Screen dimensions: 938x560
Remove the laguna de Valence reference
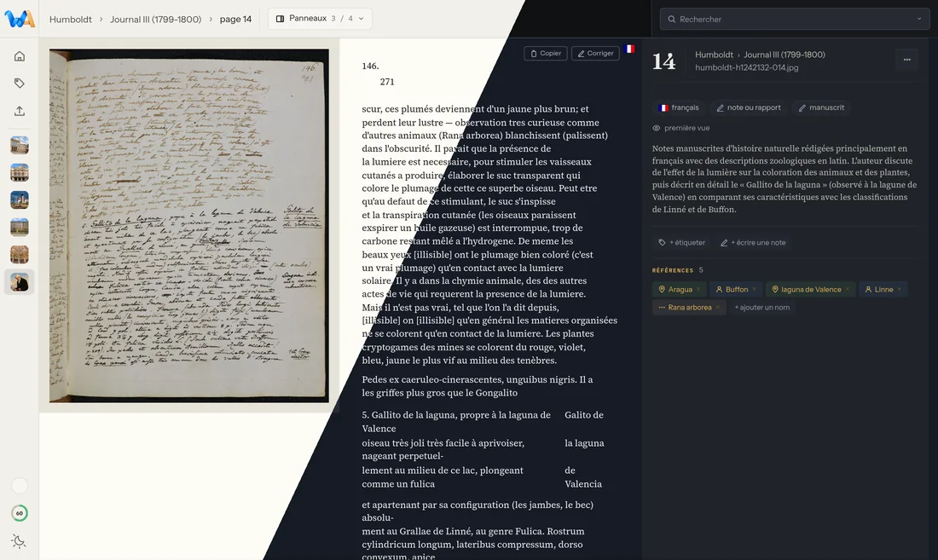click(x=847, y=289)
